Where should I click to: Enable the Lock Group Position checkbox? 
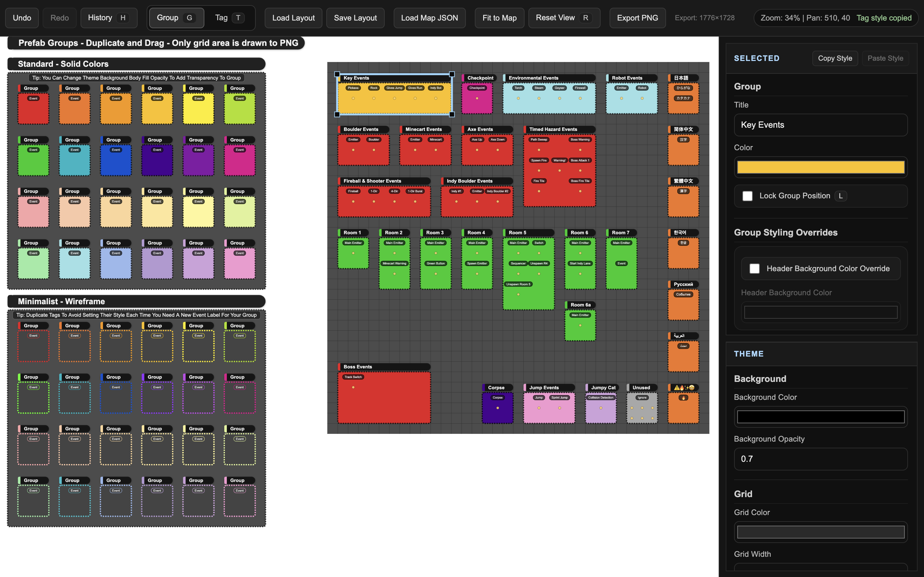coord(747,196)
